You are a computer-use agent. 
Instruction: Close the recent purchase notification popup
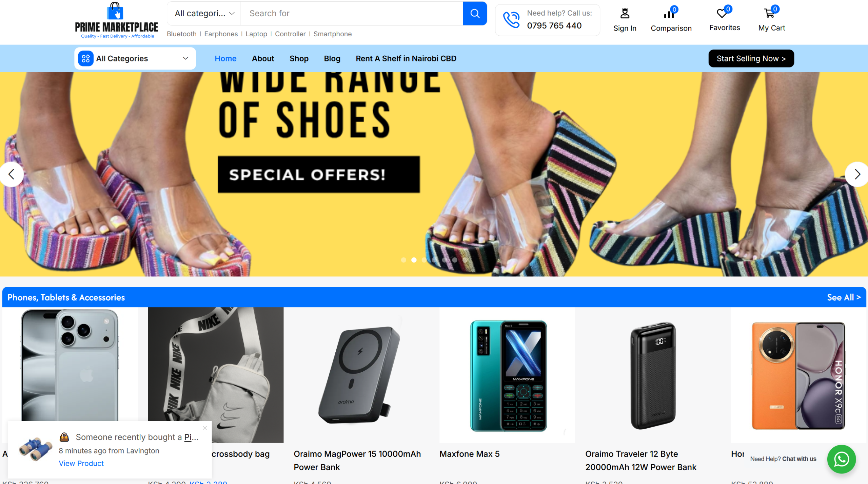204,428
